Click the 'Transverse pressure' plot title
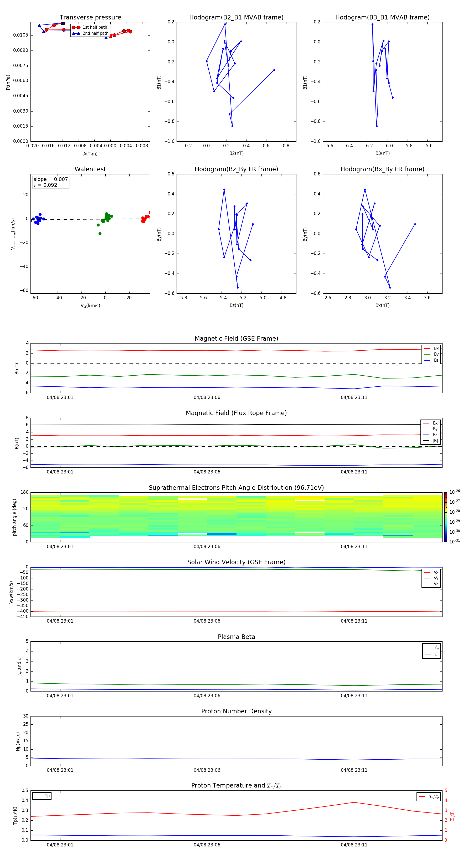The width and height of the screenshot is (473, 868). [90, 17]
